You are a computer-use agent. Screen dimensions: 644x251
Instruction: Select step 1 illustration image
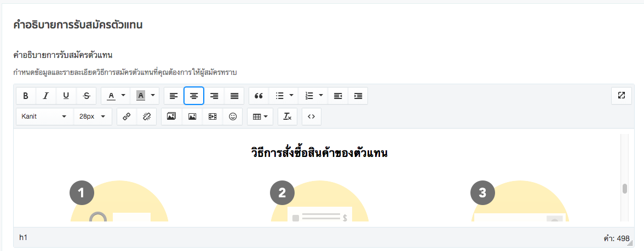(x=119, y=201)
